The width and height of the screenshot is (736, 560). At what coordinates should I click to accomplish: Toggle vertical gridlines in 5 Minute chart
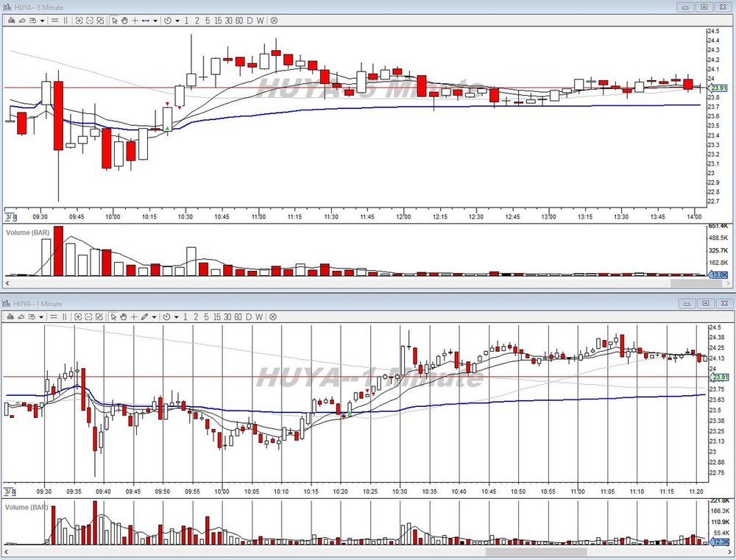pos(66,21)
